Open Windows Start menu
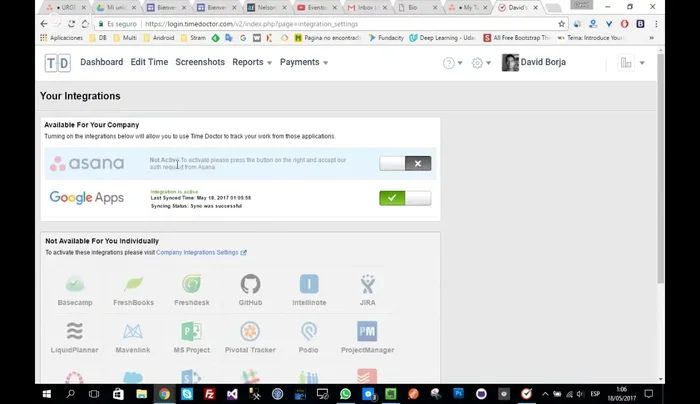The height and width of the screenshot is (404, 700). (x=46, y=394)
